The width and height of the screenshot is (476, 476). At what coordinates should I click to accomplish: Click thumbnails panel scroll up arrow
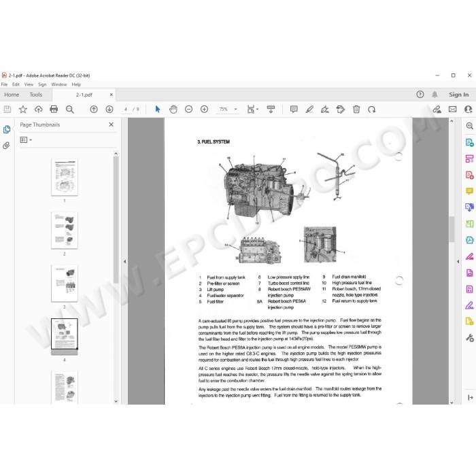(x=116, y=154)
